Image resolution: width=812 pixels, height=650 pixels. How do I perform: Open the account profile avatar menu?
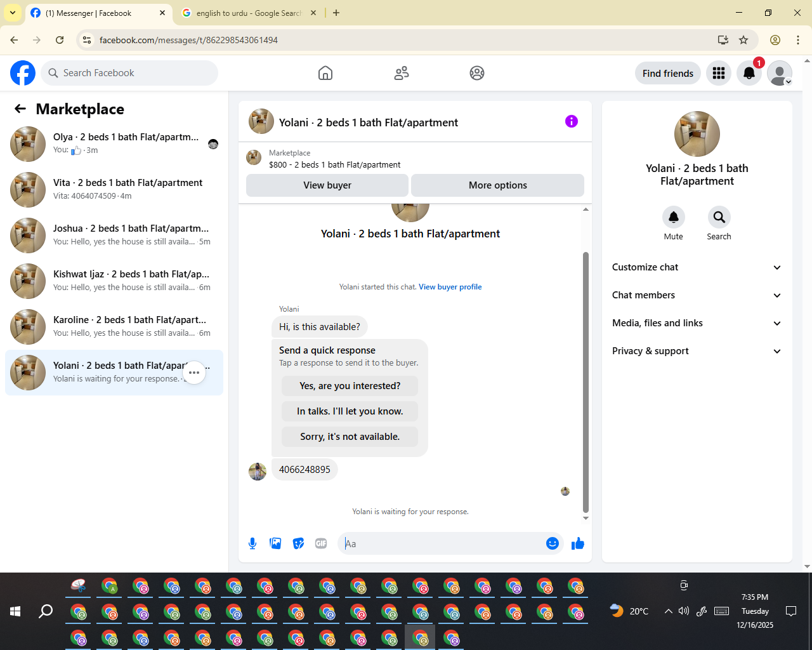780,73
